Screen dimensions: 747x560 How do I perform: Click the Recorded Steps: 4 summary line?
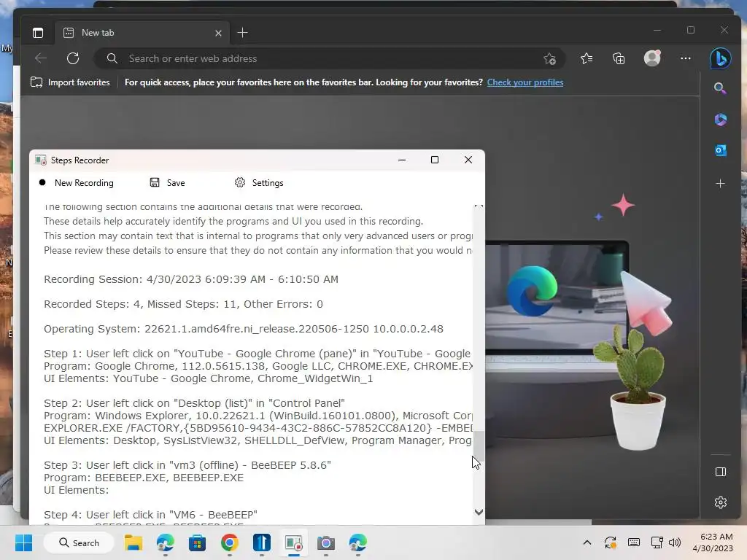[x=183, y=304]
